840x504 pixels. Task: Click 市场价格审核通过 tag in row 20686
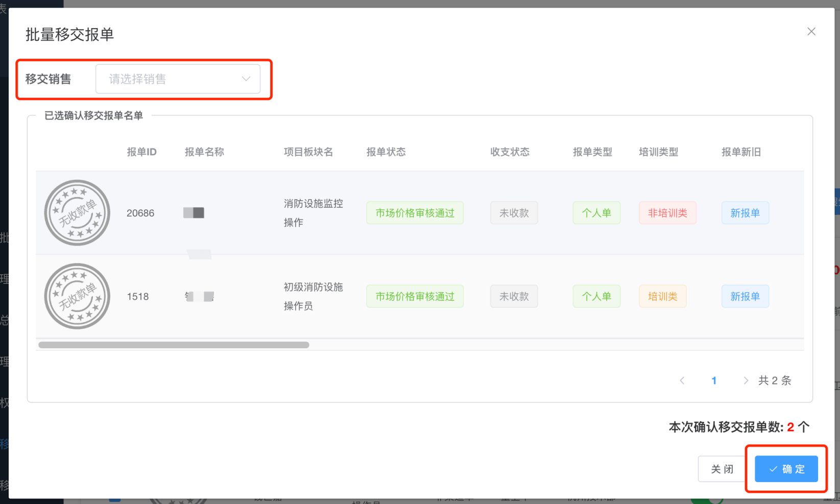point(415,213)
